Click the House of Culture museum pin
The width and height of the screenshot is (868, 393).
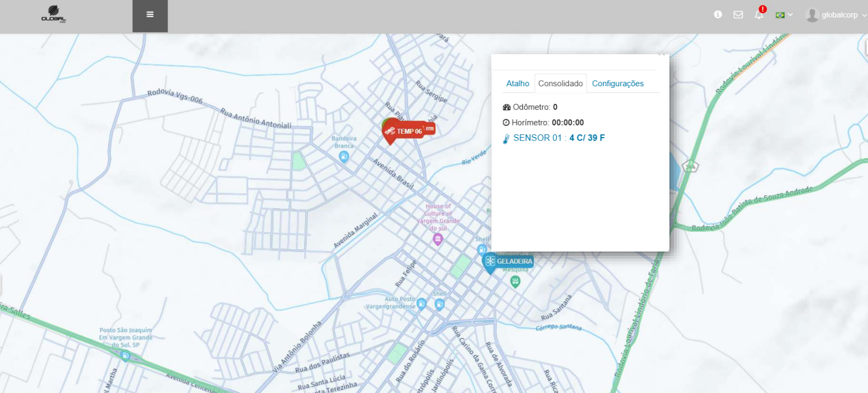[438, 239]
